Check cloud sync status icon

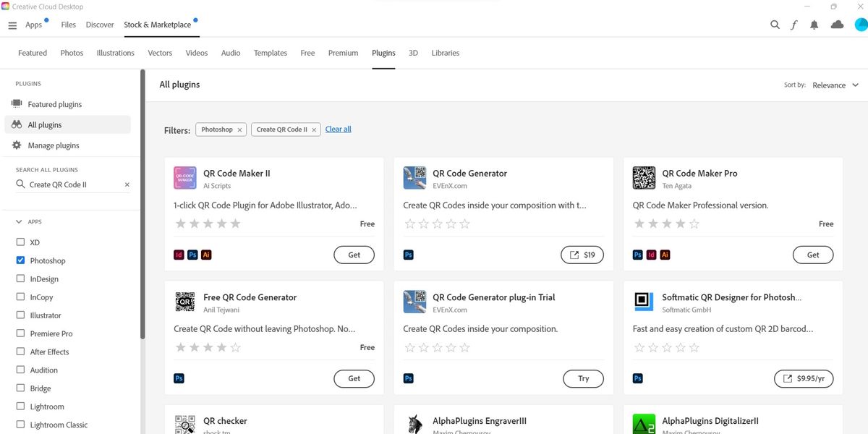[x=838, y=25]
